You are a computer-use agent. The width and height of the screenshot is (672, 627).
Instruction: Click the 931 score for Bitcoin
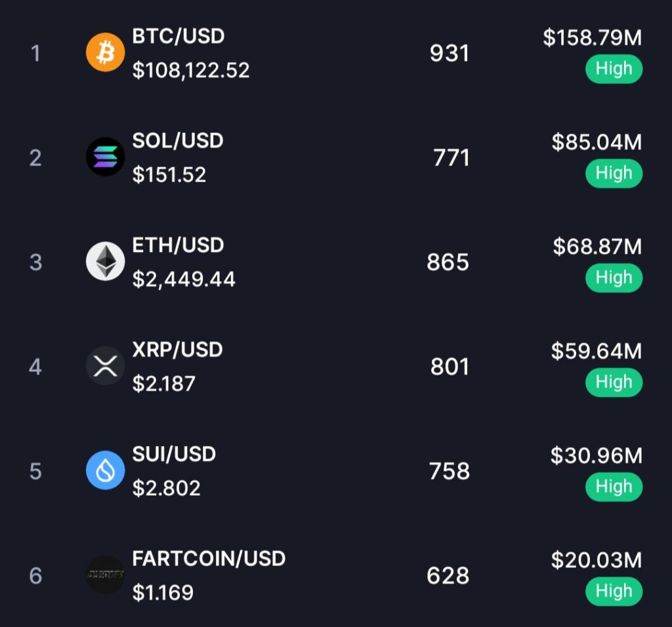(450, 53)
